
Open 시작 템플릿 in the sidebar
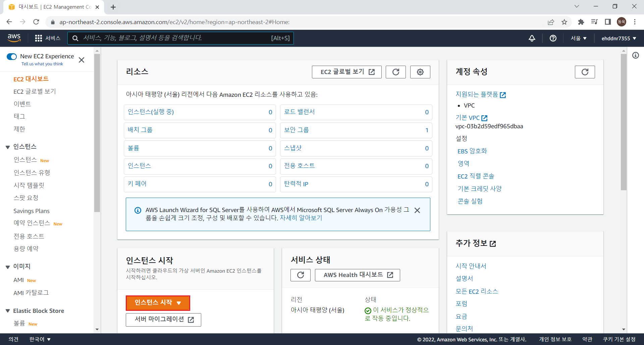(29, 185)
